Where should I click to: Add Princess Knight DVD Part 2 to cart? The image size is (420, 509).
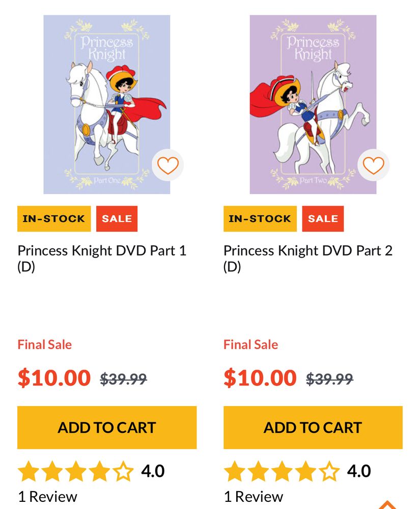313,427
